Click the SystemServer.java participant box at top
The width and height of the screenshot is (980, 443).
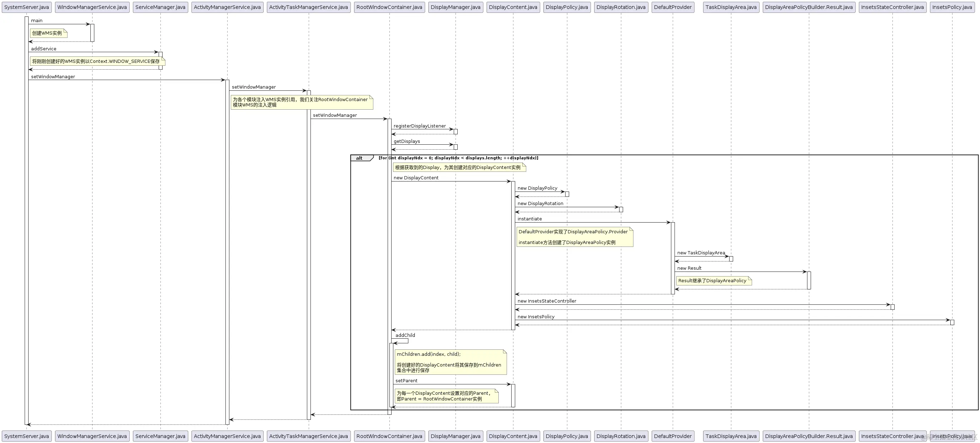click(x=26, y=7)
